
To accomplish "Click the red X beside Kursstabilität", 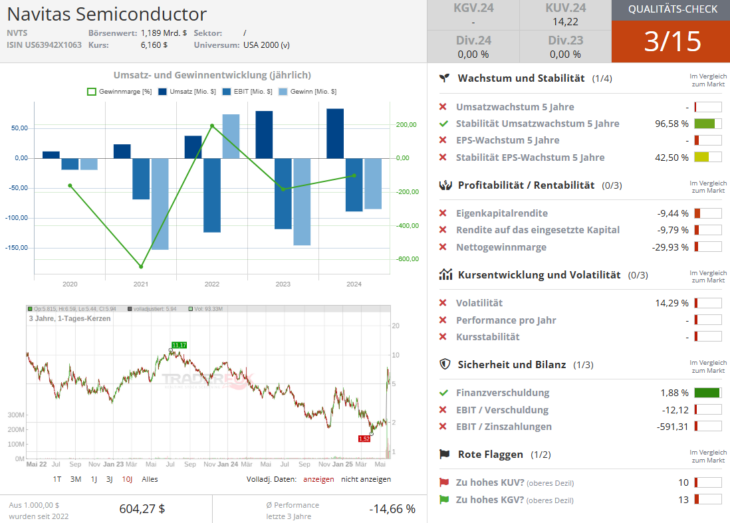I will pos(443,337).
